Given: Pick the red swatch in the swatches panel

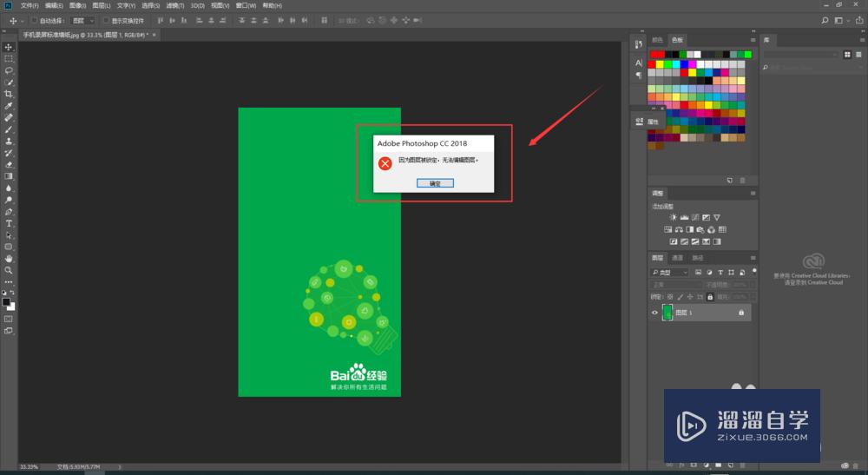Looking at the screenshot, I should click(x=655, y=54).
